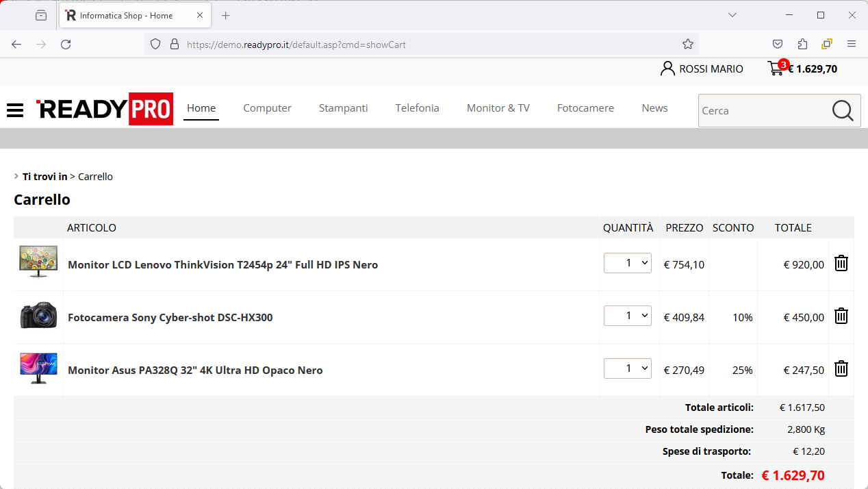This screenshot has height=489, width=868.
Task: Open the Stampanti category
Action: click(x=344, y=108)
